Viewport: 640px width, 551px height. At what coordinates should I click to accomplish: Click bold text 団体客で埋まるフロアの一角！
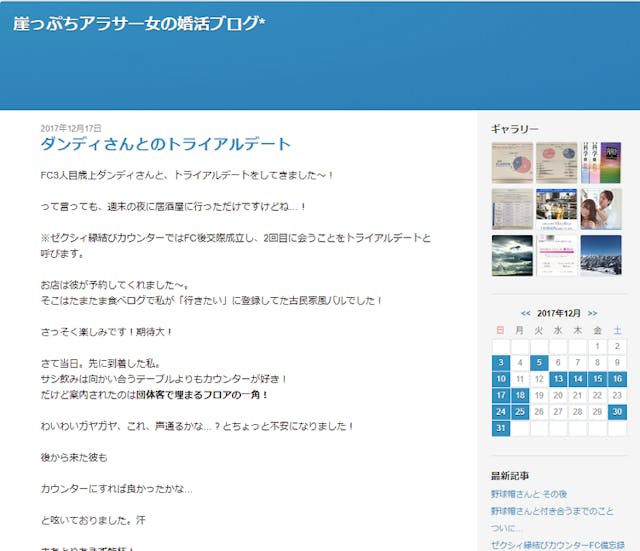(202, 395)
